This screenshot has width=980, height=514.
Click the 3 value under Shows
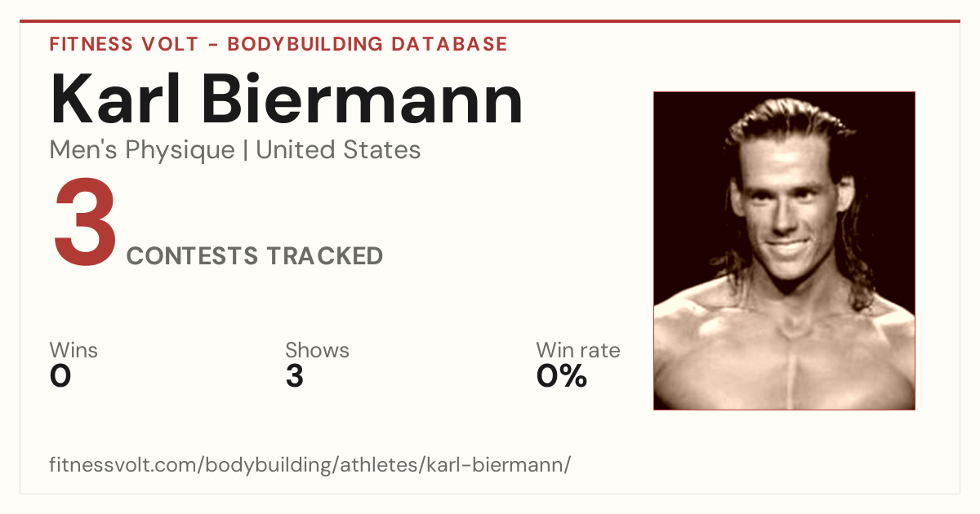tap(295, 376)
